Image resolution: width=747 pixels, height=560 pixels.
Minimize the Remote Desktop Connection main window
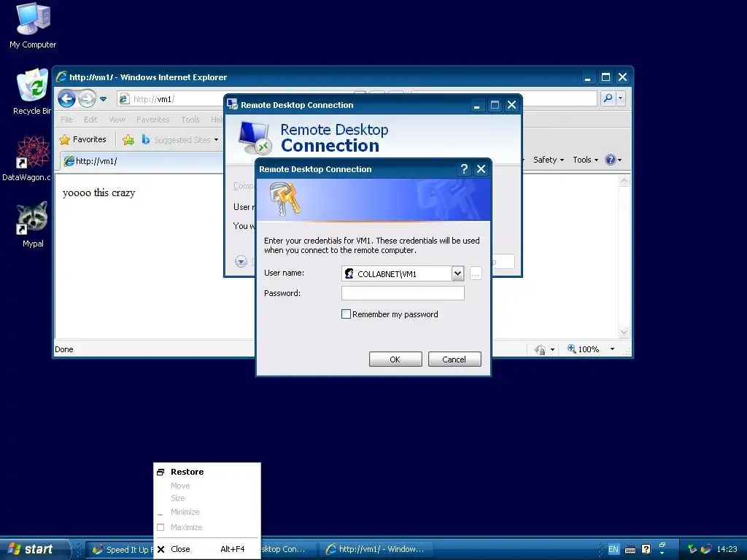(476, 105)
